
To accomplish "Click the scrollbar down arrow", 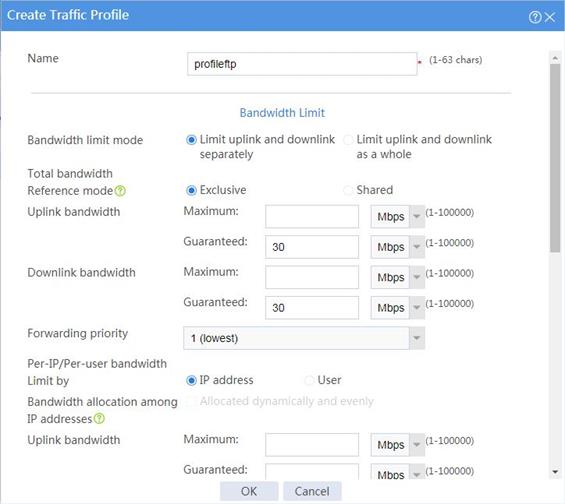I will 555,472.
